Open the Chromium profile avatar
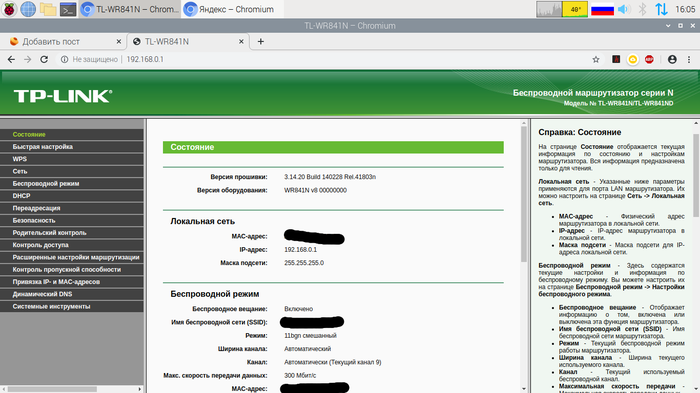Image resolution: width=700 pixels, height=393 pixels. click(672, 59)
